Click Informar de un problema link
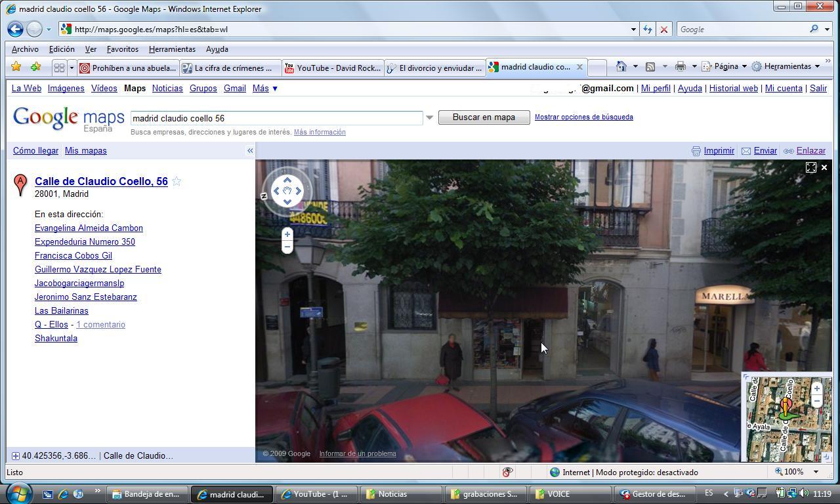Image resolution: width=840 pixels, height=504 pixels. (x=358, y=453)
